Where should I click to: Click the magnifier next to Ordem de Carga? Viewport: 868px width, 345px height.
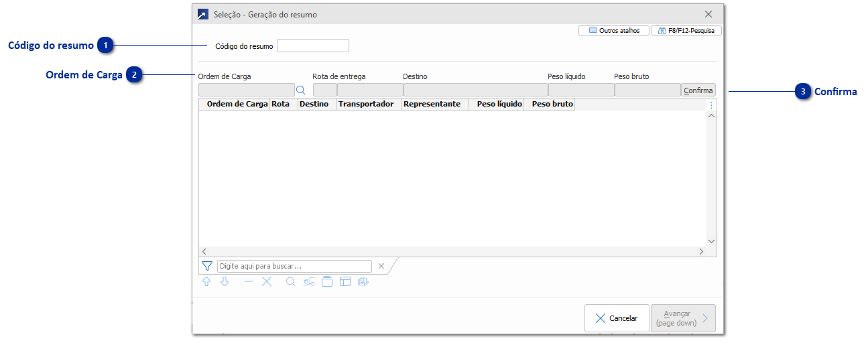(301, 90)
